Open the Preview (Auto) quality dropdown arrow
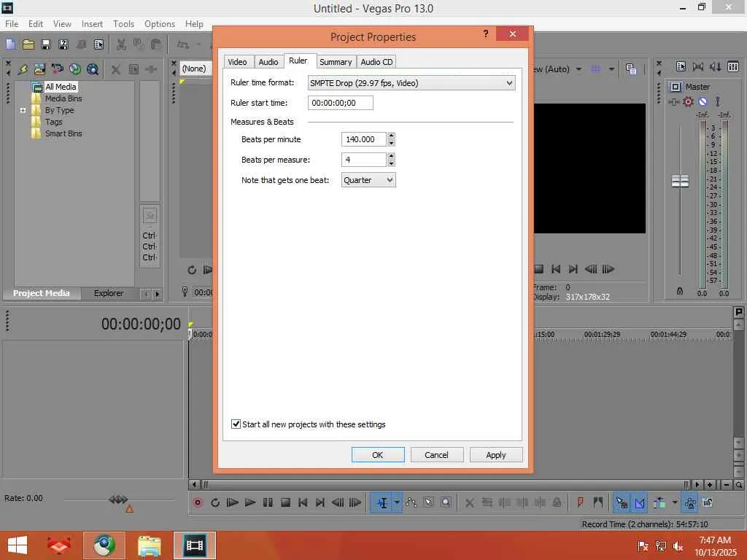The width and height of the screenshot is (747, 560). 578,69
